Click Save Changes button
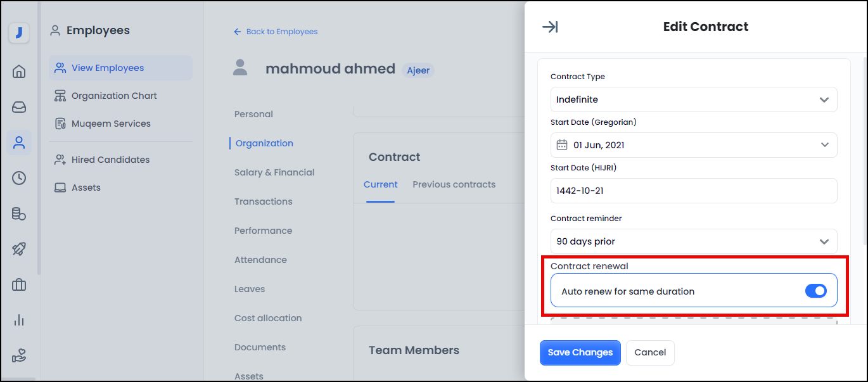 580,353
